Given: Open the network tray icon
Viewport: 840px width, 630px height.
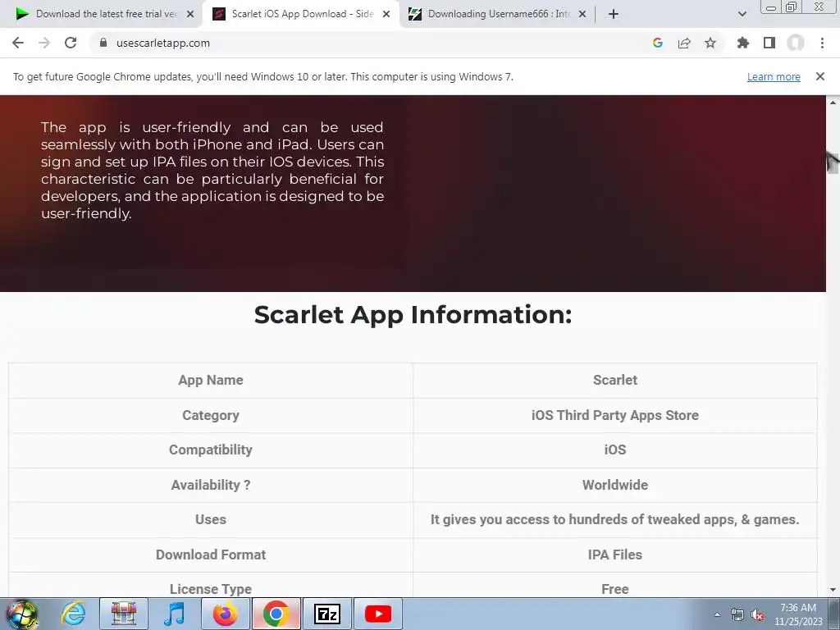Looking at the screenshot, I should tap(737, 614).
